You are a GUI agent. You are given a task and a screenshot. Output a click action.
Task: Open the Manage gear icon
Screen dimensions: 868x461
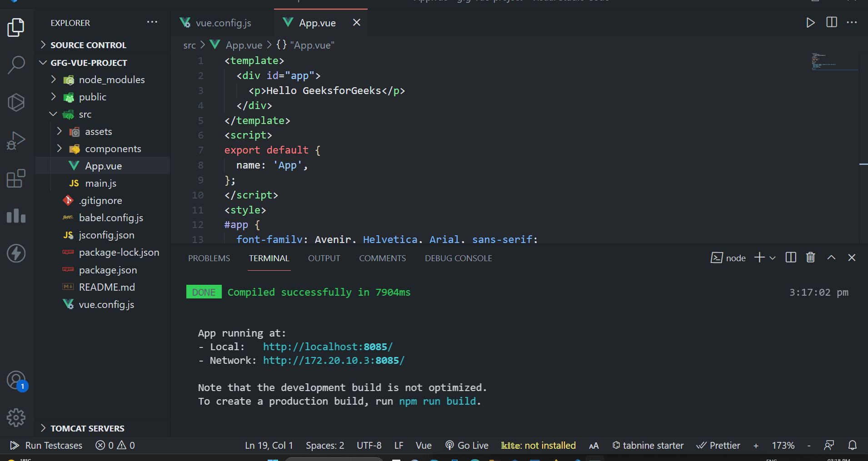[16, 417]
